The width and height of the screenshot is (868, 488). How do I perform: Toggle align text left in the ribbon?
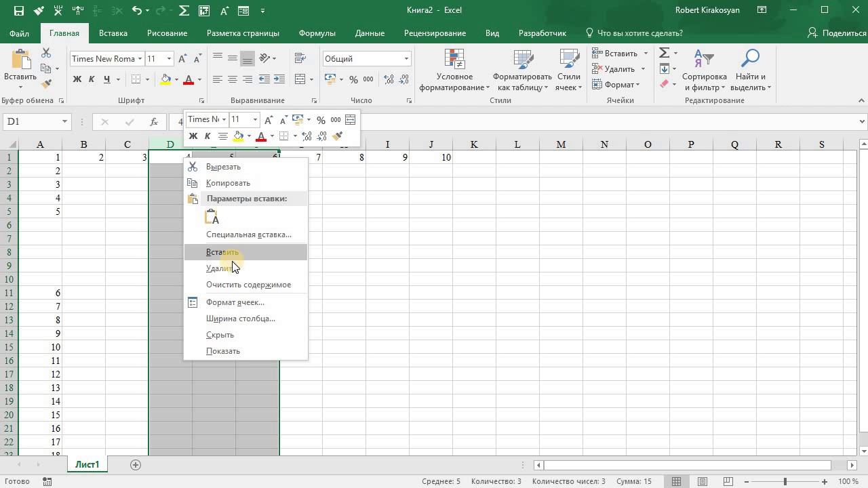point(218,79)
